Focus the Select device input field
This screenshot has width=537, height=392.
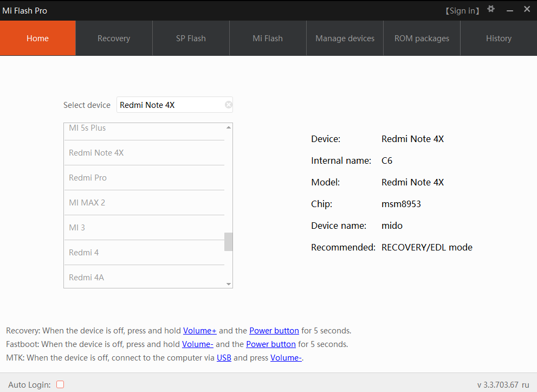click(x=169, y=105)
